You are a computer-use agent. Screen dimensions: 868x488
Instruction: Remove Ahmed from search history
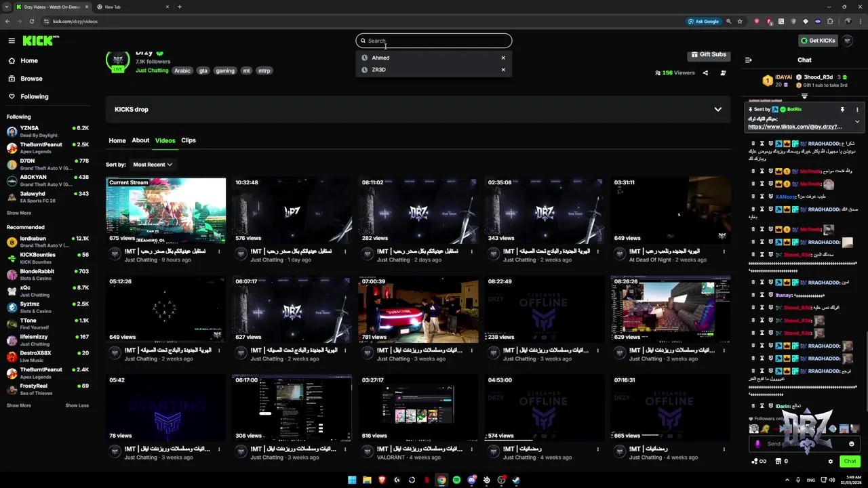pos(503,58)
